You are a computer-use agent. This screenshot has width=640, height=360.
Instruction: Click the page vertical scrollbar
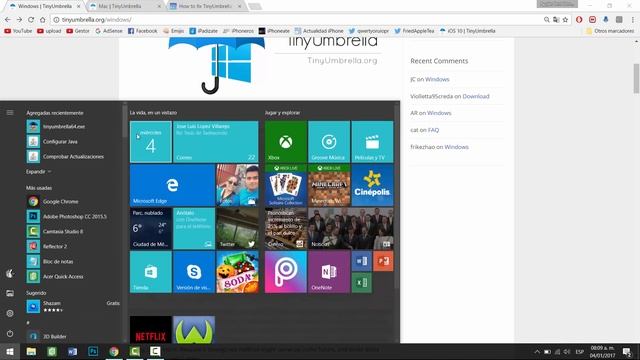tap(636, 78)
